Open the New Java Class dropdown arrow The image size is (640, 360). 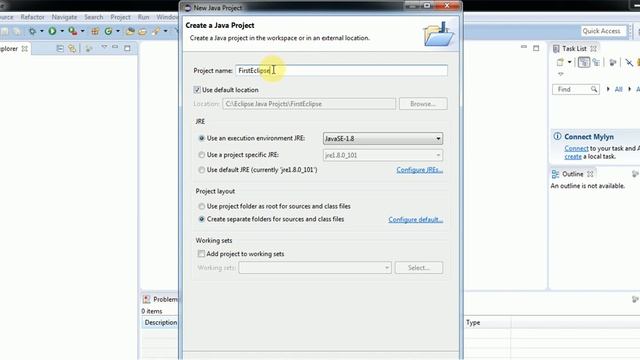[x=118, y=31]
